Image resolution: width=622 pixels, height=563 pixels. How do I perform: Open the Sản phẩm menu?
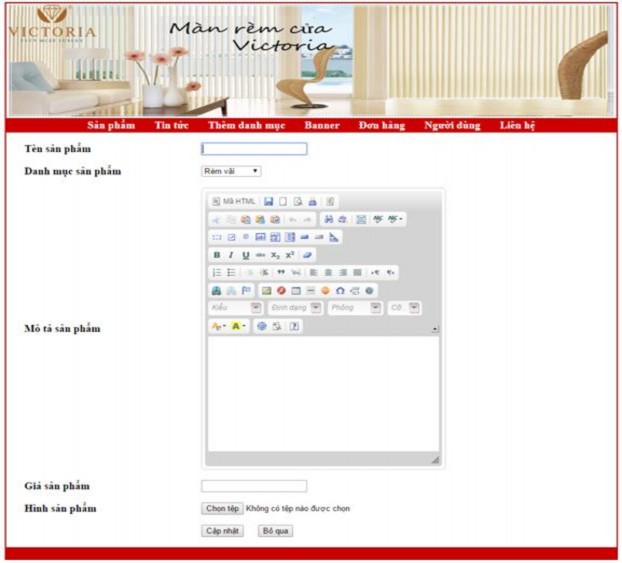pos(110,126)
